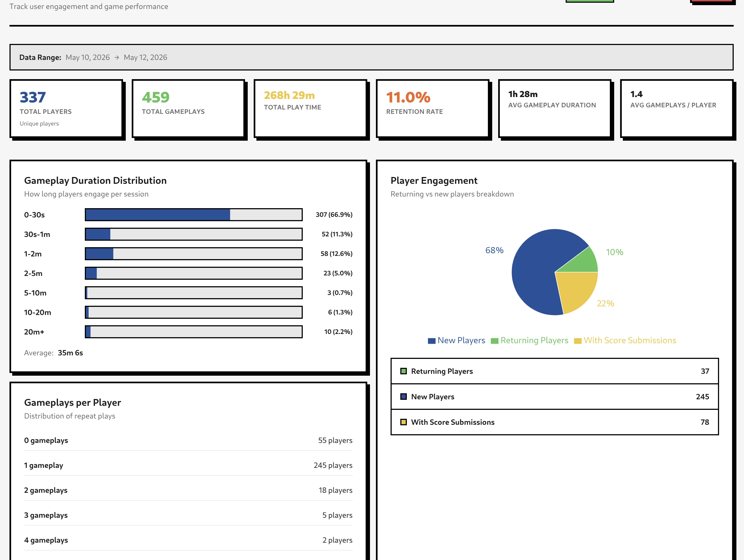The height and width of the screenshot is (560, 744).
Task: Click the 68% pie chart label
Action: pos(494,250)
